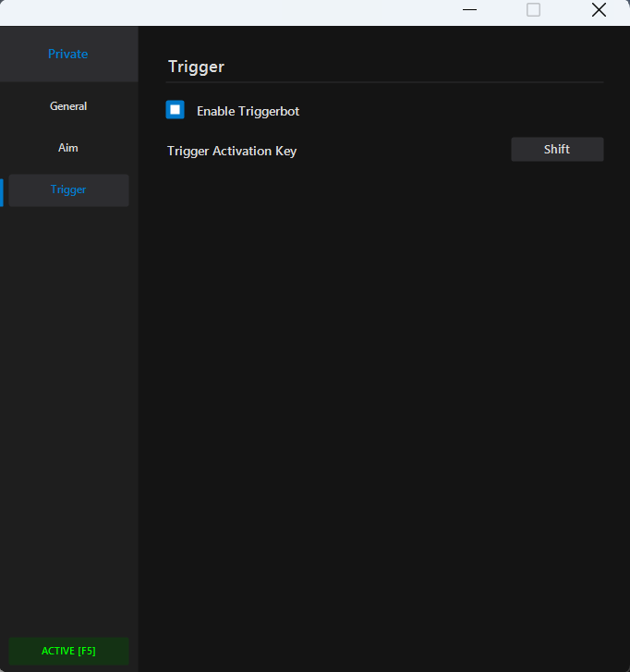Image resolution: width=630 pixels, height=672 pixels.
Task: Click the 'Trigger Activation Key' label
Action: pyautogui.click(x=232, y=151)
